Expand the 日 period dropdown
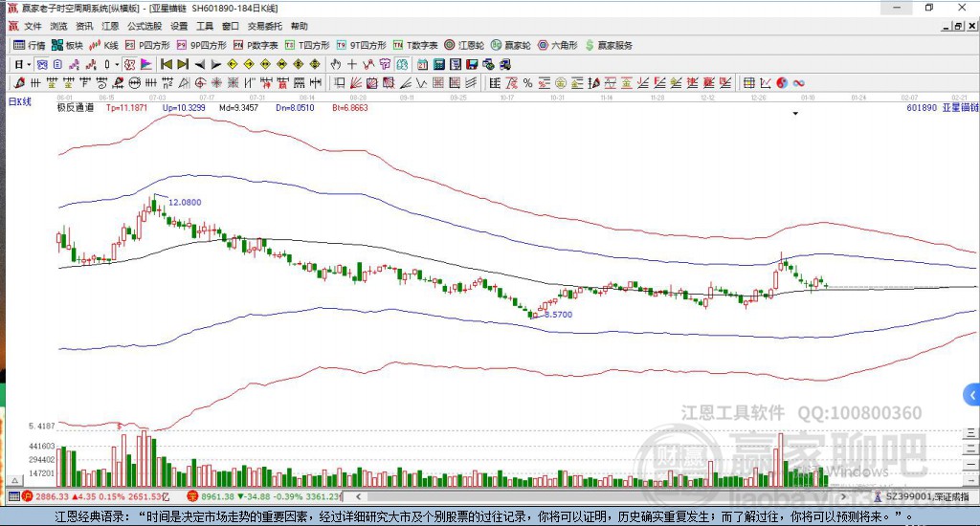This screenshot has height=526, width=980. [29, 64]
